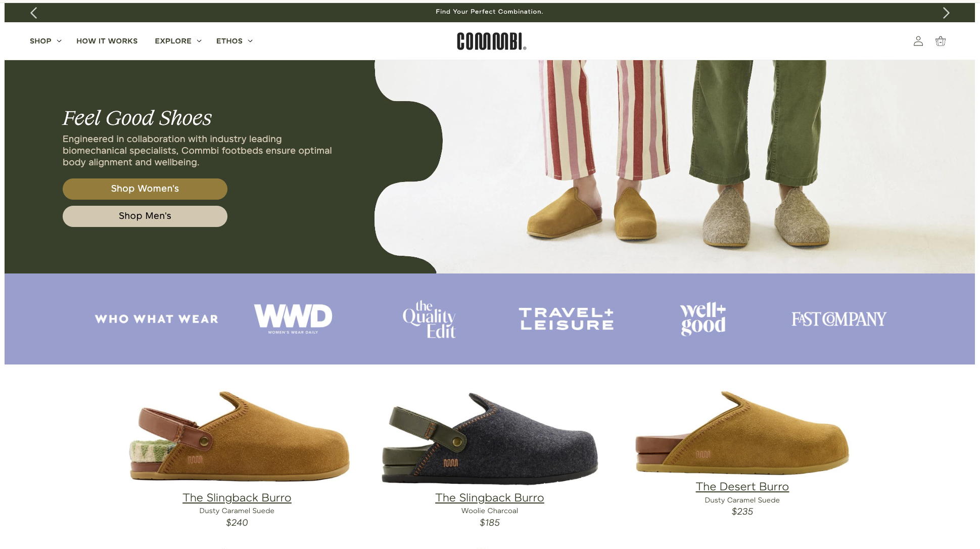This screenshot has width=980, height=549.
Task: Open the How It Works page
Action: [107, 41]
